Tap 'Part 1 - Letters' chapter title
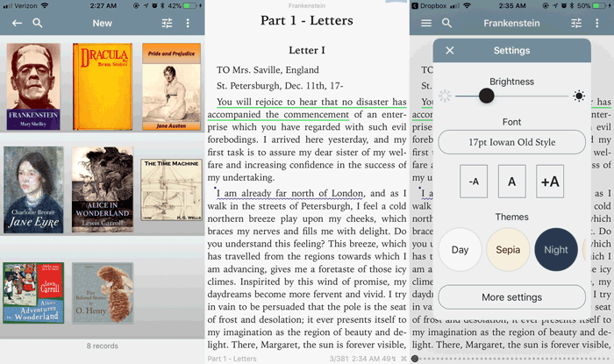The width and height of the screenshot is (614, 364). (307, 20)
